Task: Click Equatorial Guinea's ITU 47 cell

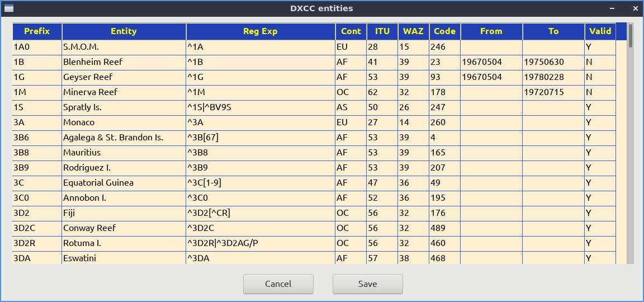Action: [382, 183]
